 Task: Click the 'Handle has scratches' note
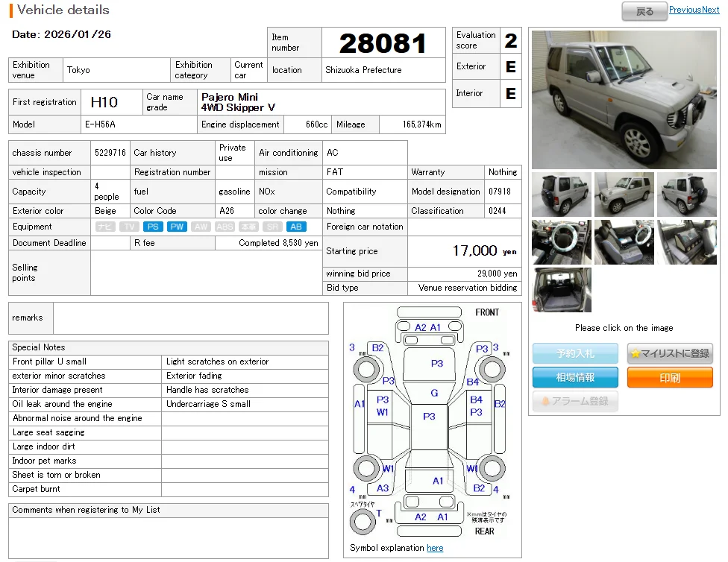click(207, 390)
